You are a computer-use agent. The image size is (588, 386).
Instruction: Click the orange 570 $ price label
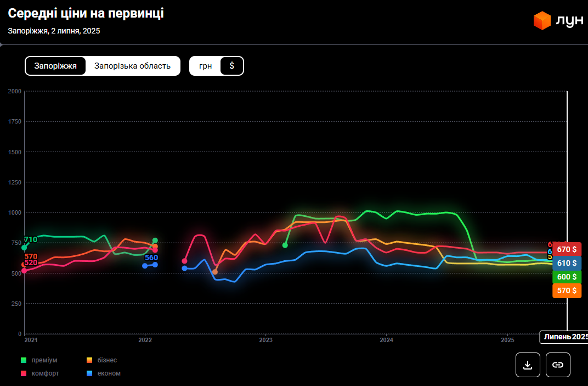pos(567,290)
